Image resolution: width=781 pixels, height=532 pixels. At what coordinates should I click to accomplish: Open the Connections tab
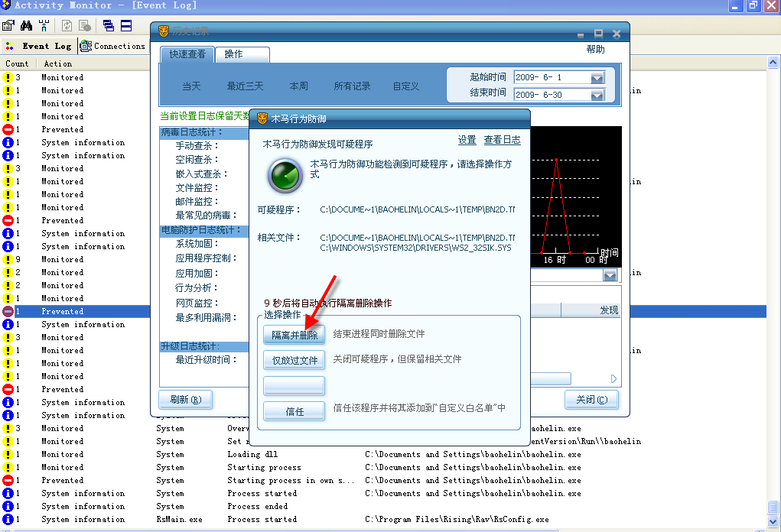(113, 47)
